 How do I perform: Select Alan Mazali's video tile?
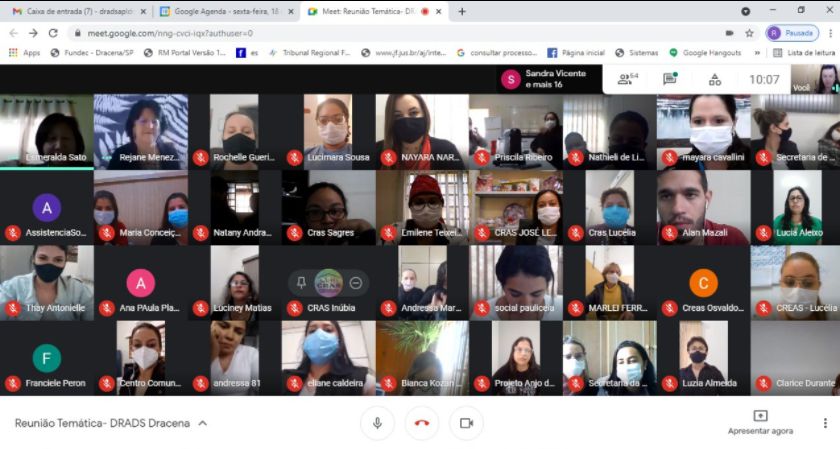703,207
